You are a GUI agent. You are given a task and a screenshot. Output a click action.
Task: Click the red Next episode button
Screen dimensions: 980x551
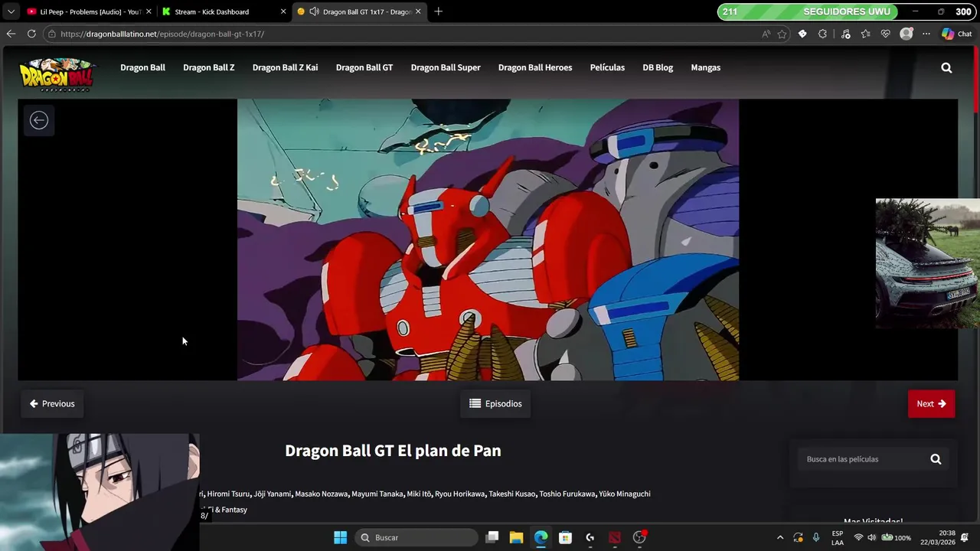coord(931,403)
